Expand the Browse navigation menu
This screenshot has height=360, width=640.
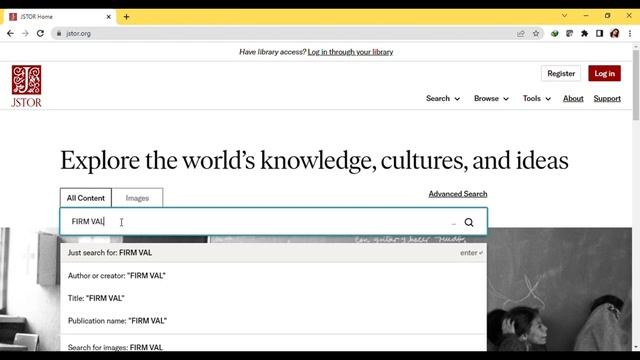tap(491, 98)
